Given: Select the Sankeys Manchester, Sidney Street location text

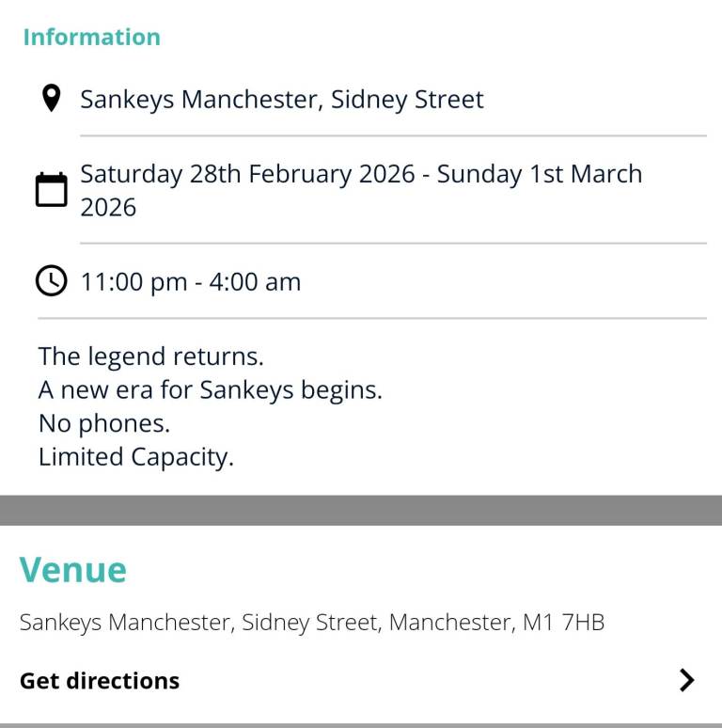Looking at the screenshot, I should pos(282,99).
